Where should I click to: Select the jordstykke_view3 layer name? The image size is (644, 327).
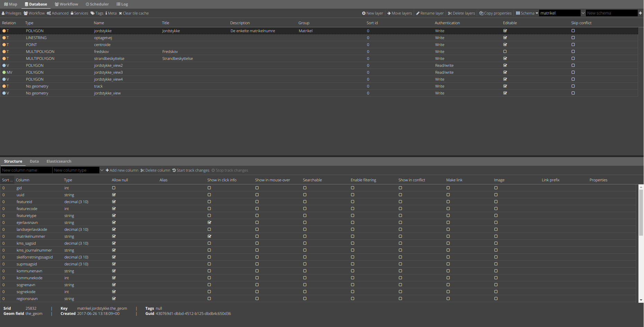(x=108, y=72)
